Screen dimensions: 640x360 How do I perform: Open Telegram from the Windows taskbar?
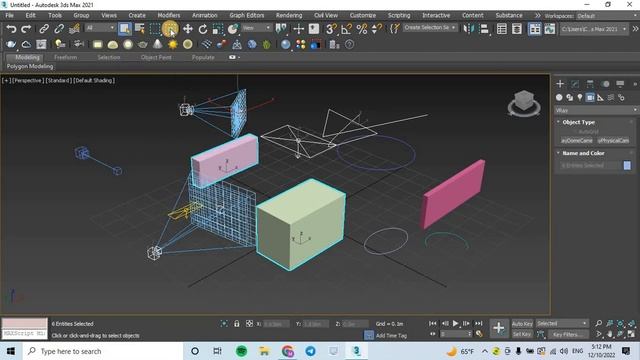pos(310,351)
